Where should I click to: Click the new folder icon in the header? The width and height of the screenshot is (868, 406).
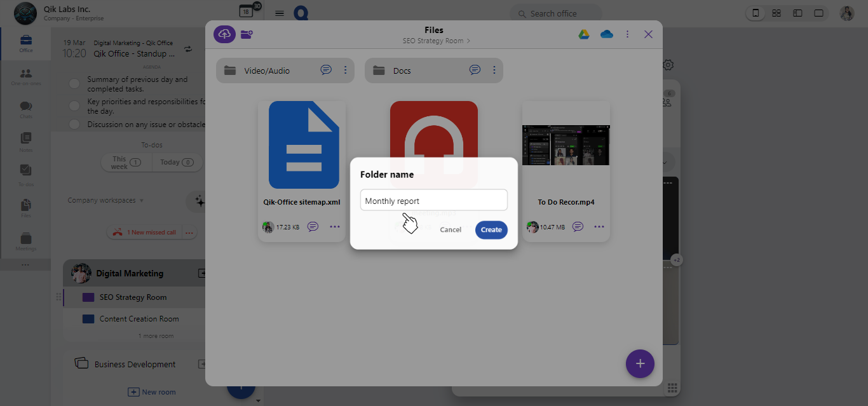tap(247, 34)
